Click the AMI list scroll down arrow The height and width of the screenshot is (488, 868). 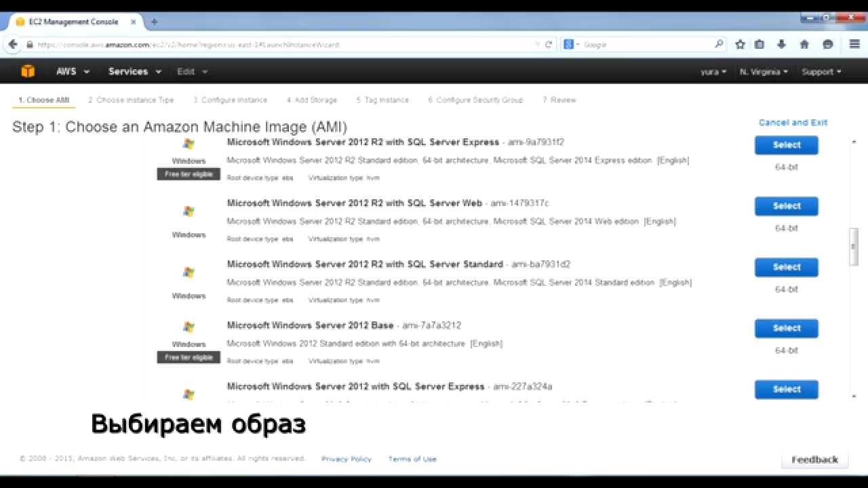pyautogui.click(x=854, y=395)
